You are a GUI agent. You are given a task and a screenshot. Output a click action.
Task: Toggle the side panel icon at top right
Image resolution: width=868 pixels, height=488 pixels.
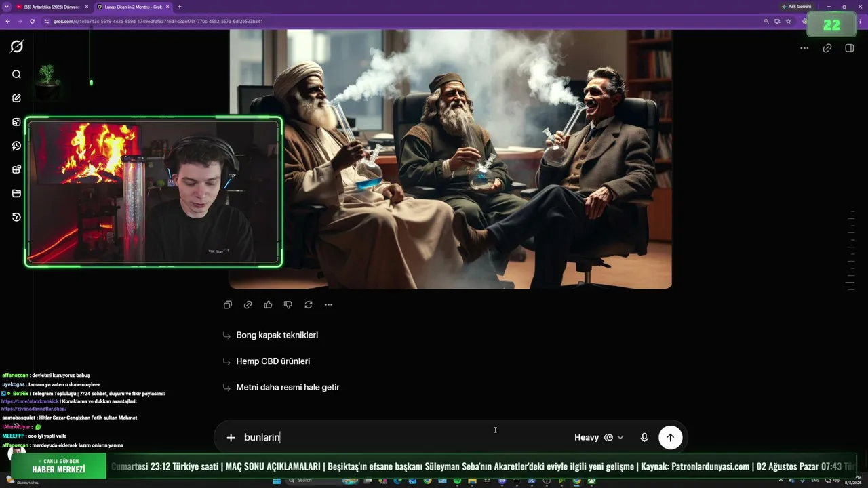[x=850, y=48]
